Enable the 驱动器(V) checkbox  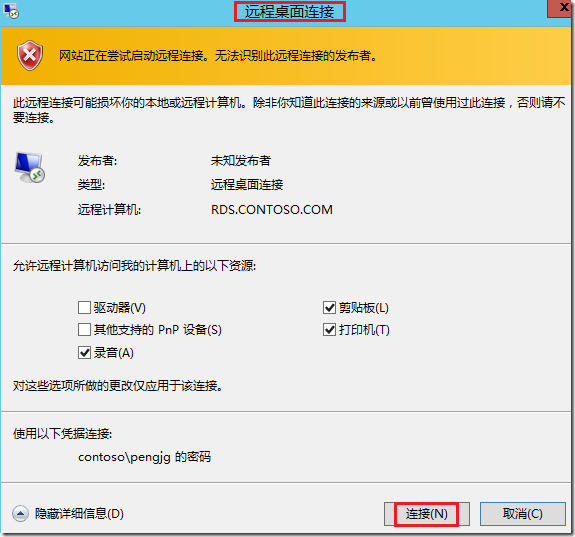(x=84, y=307)
